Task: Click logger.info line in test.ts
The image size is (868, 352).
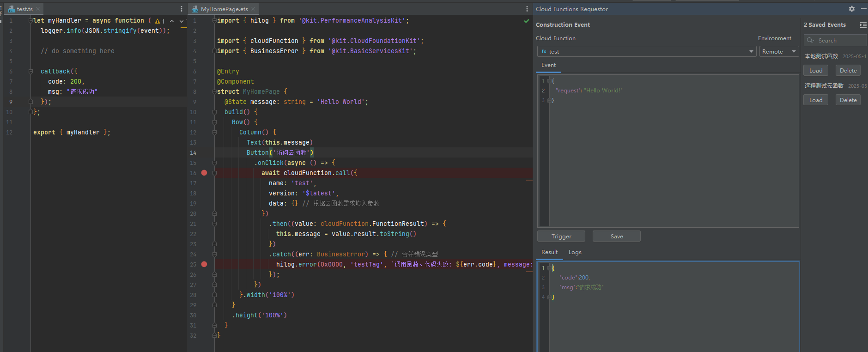Action: (x=105, y=30)
